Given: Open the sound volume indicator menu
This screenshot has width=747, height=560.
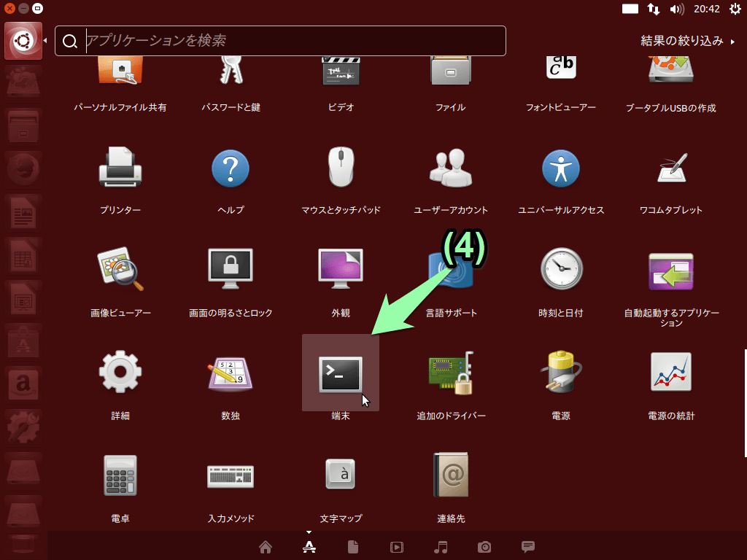Looking at the screenshot, I should click(677, 9).
